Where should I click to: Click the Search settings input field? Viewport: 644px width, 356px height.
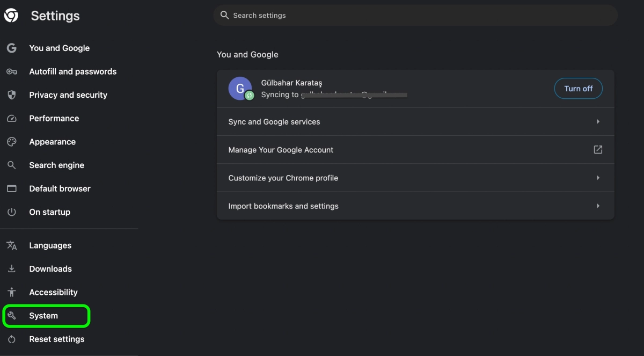coord(376,15)
